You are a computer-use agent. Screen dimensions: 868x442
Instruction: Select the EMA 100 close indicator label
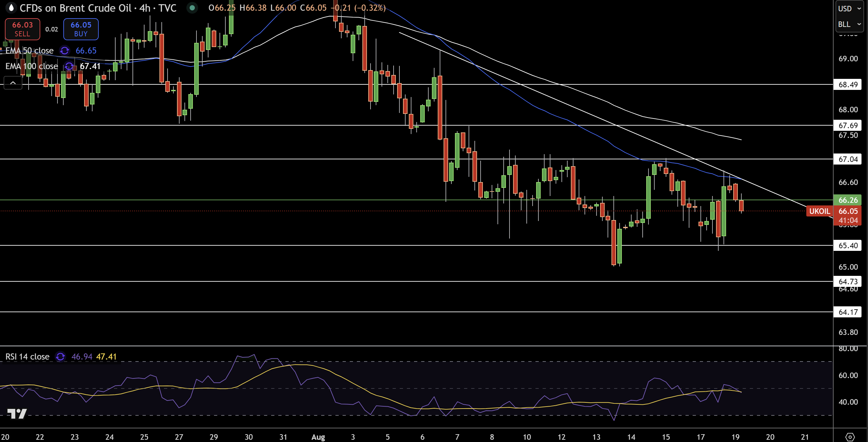pyautogui.click(x=32, y=66)
